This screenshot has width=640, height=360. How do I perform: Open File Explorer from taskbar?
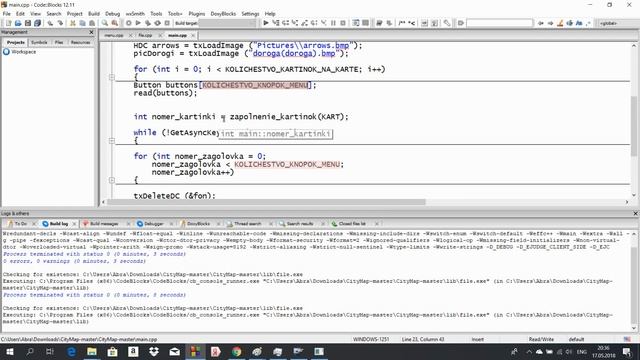click(92, 351)
